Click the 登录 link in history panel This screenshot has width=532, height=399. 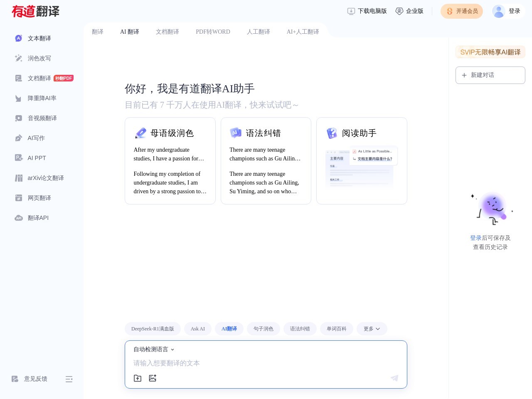[x=475, y=238]
